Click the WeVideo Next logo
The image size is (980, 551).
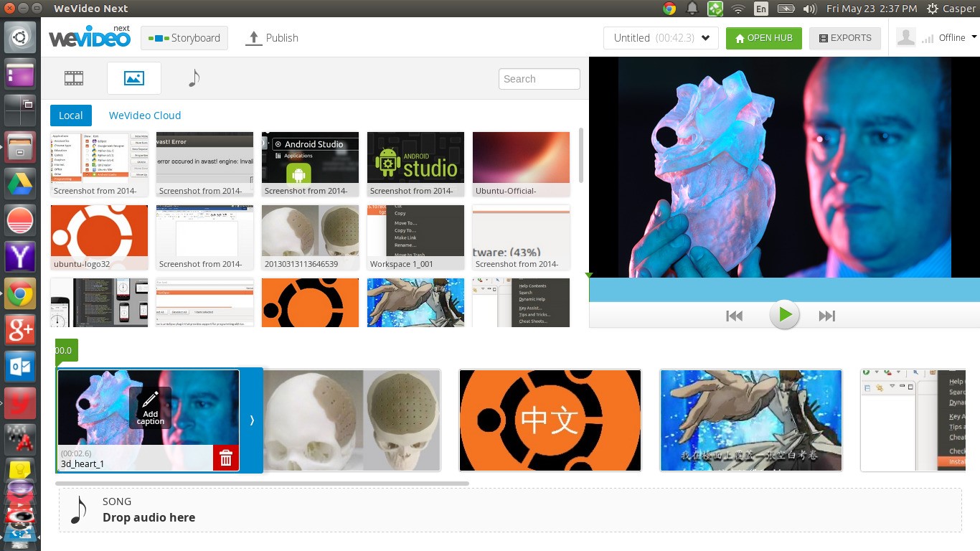[90, 37]
